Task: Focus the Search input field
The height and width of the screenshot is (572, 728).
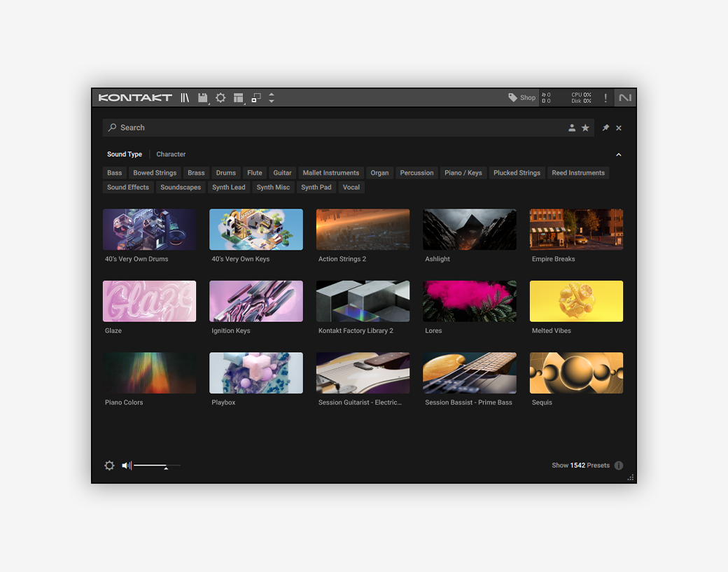Action: pyautogui.click(x=348, y=127)
